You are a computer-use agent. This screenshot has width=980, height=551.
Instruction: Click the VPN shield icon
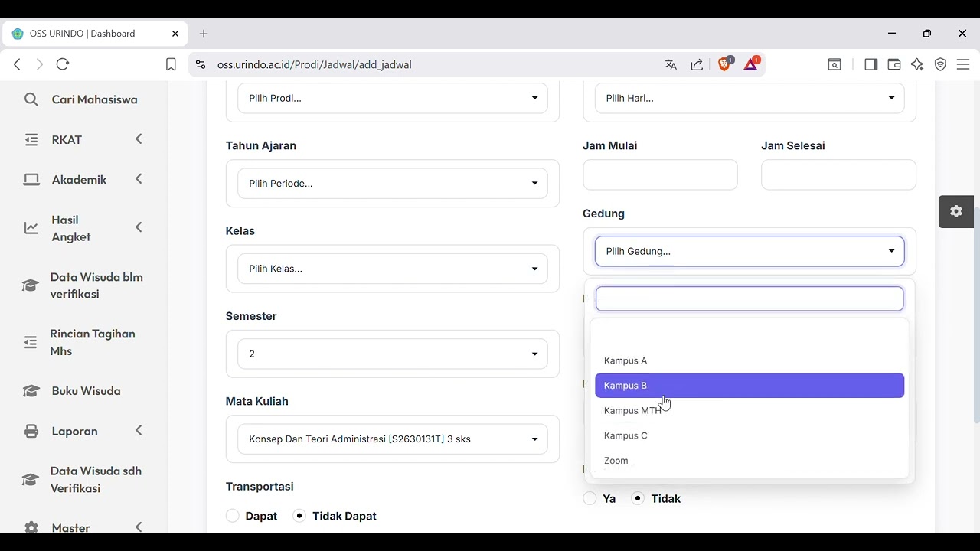coord(940,64)
